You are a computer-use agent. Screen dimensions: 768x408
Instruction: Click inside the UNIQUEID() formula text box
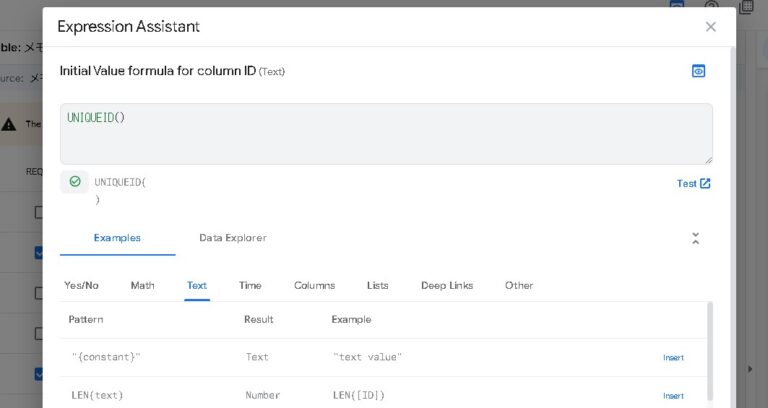coord(385,133)
